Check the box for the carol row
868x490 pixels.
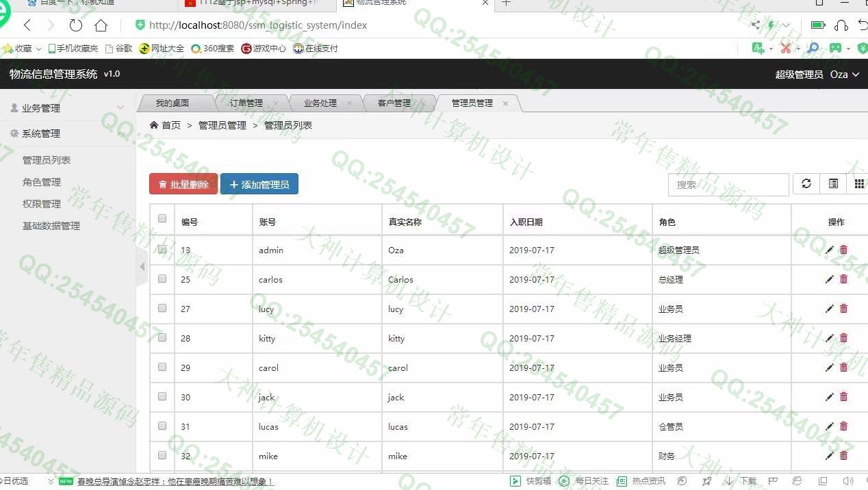pyautogui.click(x=162, y=367)
